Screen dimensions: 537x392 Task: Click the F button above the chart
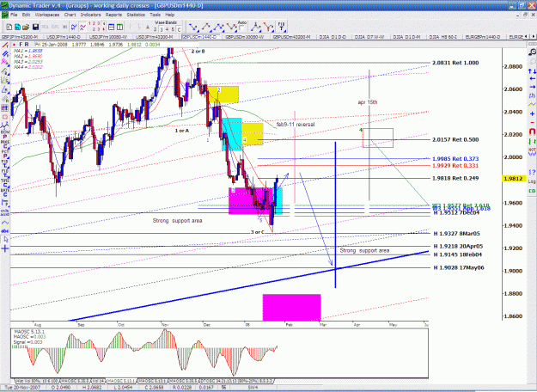coord(21,45)
